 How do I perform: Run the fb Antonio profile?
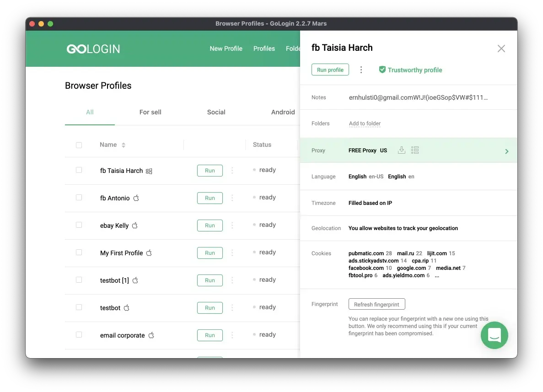[x=210, y=198]
